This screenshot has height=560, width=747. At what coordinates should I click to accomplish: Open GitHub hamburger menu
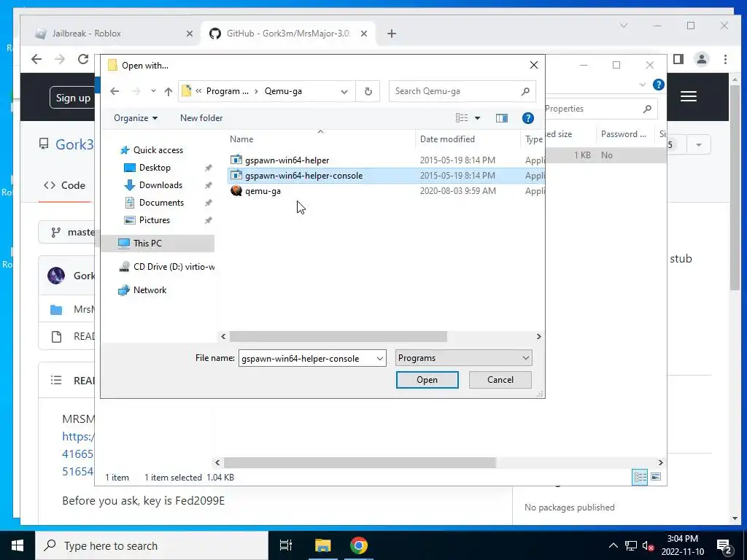689,97
